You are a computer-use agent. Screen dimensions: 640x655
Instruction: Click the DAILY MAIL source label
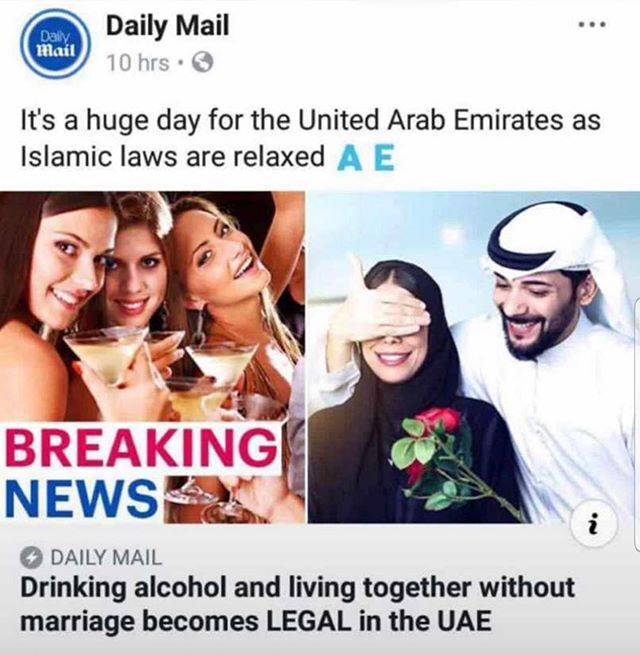(106, 557)
